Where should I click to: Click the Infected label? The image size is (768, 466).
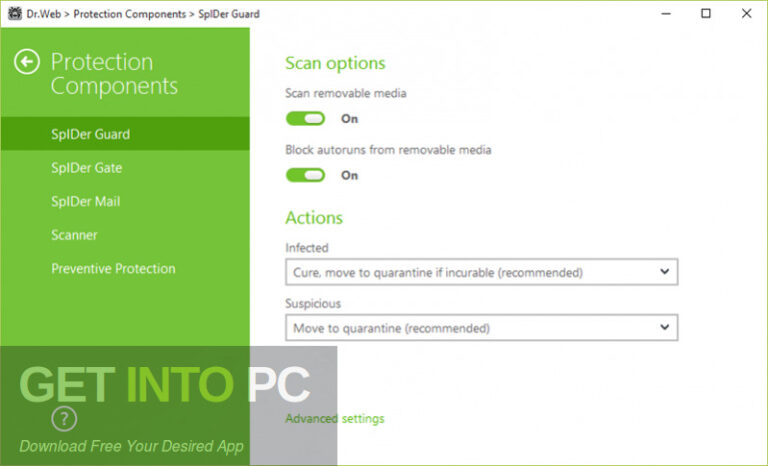tap(307, 248)
